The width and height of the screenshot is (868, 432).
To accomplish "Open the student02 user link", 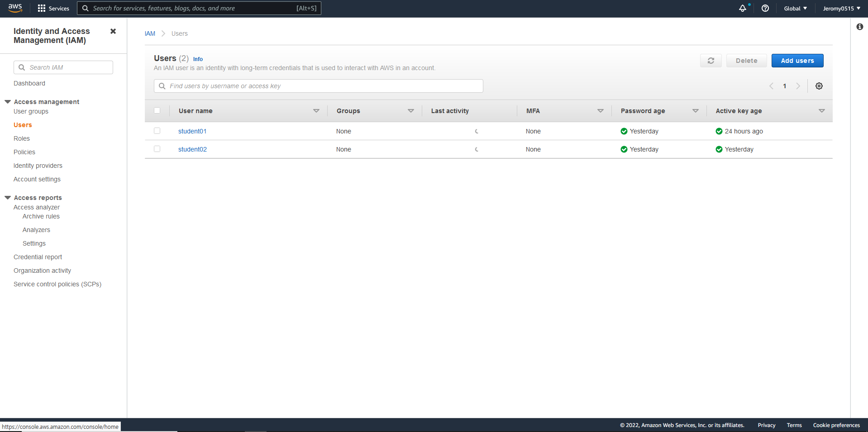I will pos(192,149).
